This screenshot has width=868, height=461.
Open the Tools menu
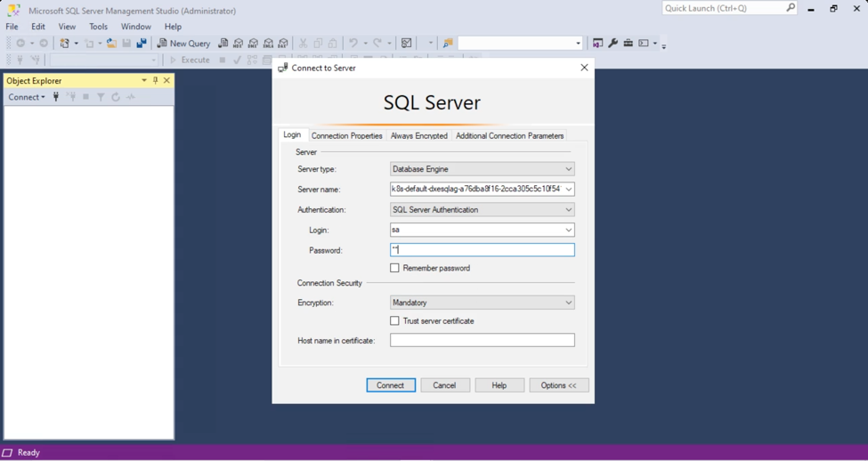pos(99,27)
